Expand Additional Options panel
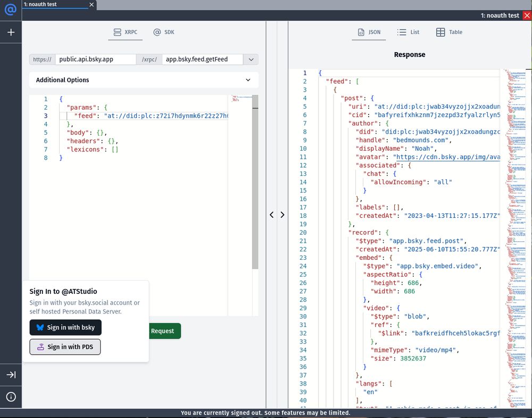The height and width of the screenshot is (418, 532). point(144,80)
